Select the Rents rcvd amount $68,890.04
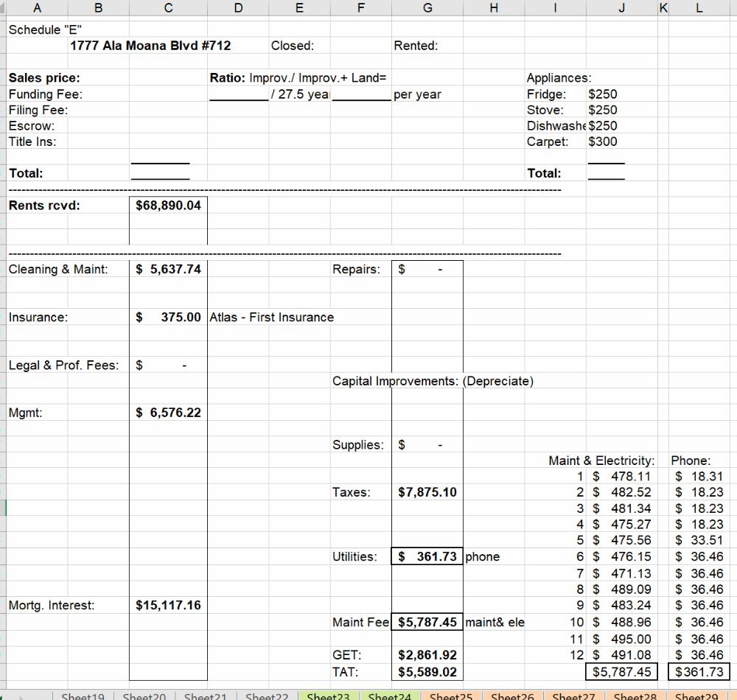The width and height of the screenshot is (737, 700). pyautogui.click(x=168, y=206)
